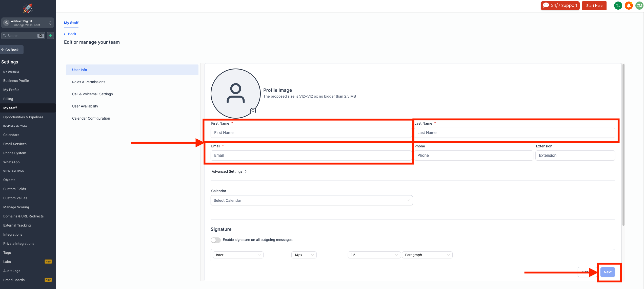Viewport: 644px width, 289px height.
Task: Click the camera icon on profile image
Action: pos(253,111)
